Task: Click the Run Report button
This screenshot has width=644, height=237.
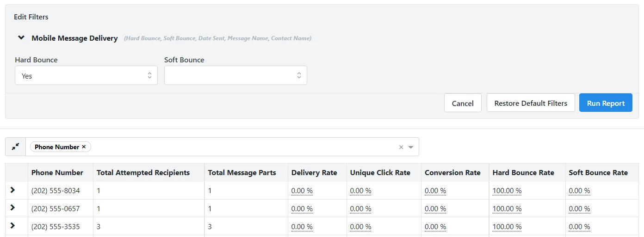Action: point(606,103)
